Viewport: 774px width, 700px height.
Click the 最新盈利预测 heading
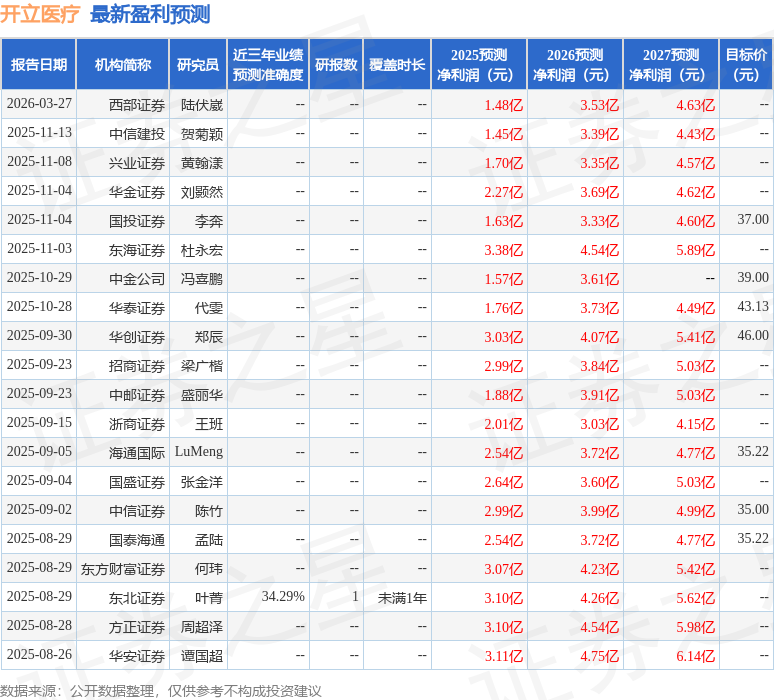point(150,14)
